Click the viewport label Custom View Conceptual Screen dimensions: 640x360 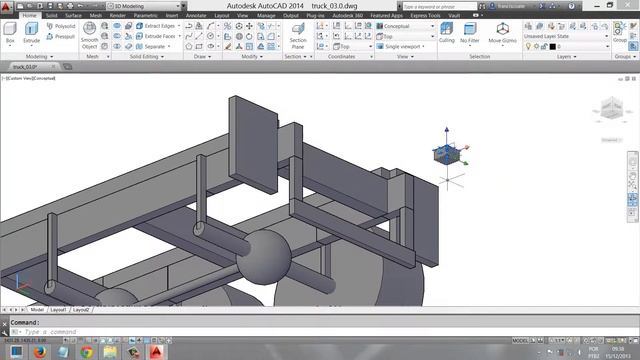(29, 78)
